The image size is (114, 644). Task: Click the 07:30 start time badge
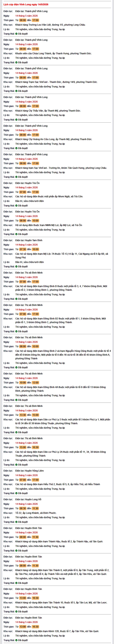pyautogui.click(x=23, y=249)
